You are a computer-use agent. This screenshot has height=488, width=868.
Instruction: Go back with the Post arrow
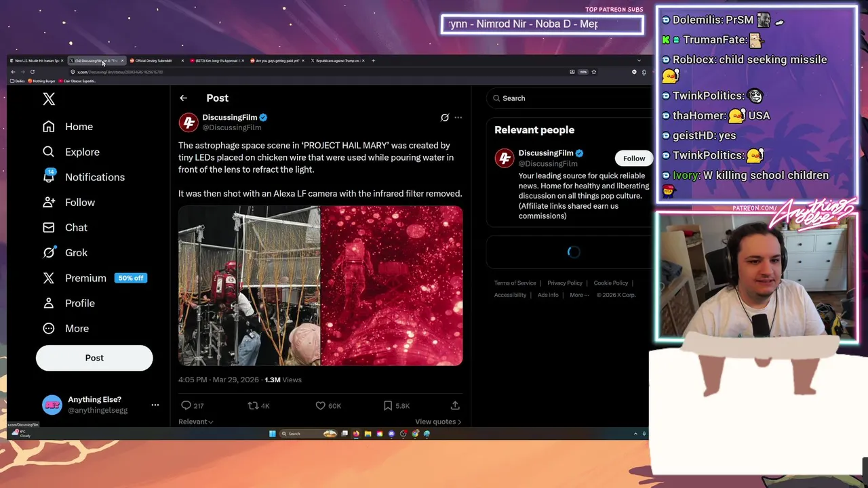point(183,98)
